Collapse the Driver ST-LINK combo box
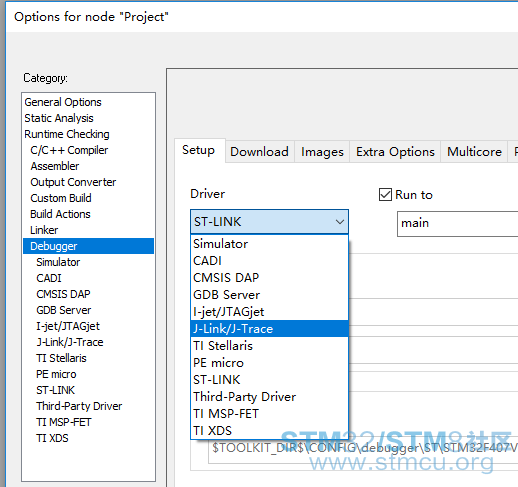 [269, 222]
